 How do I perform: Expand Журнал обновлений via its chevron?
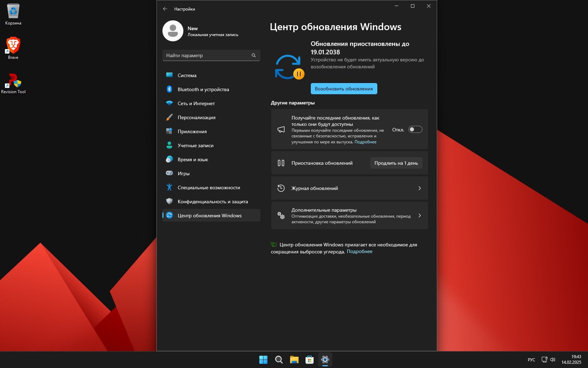[x=420, y=188]
